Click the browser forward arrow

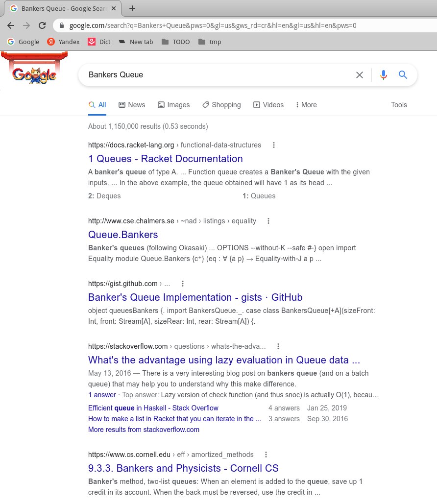[x=26, y=25]
